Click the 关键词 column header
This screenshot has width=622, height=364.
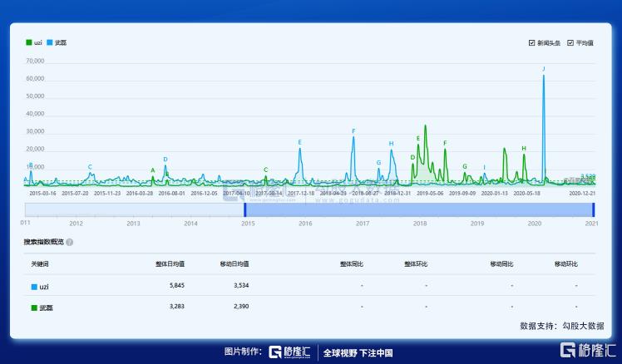pyautogui.click(x=40, y=263)
